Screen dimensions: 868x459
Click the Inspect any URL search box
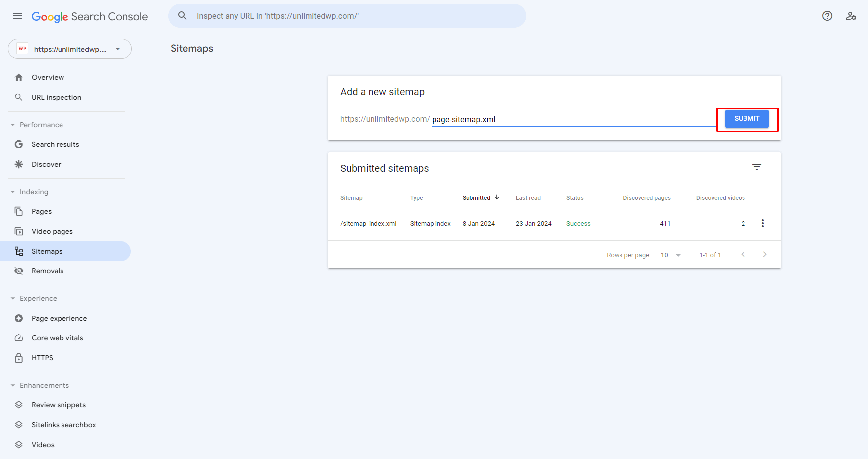(347, 16)
